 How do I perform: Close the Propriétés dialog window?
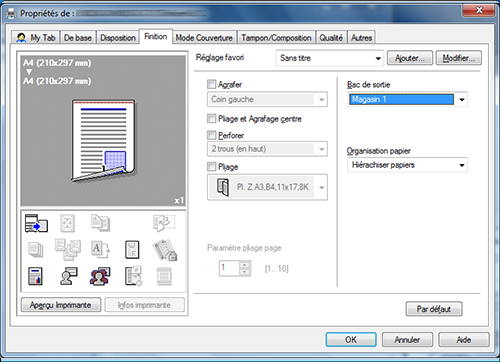pos(478,10)
